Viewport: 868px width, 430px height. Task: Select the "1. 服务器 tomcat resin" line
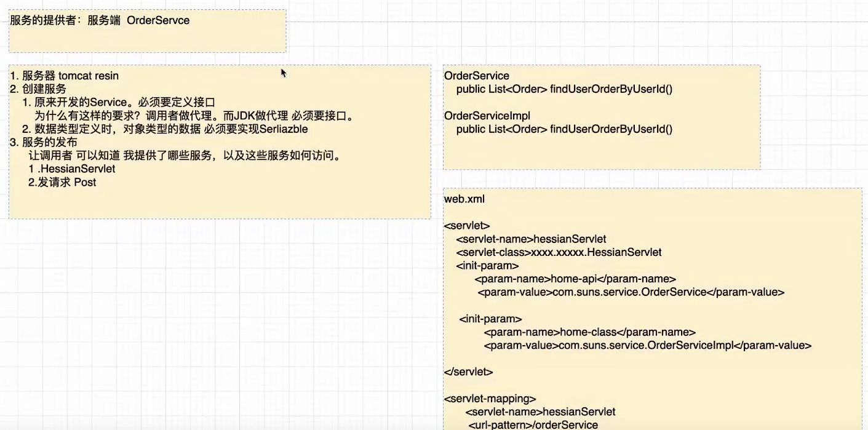pyautogui.click(x=65, y=76)
